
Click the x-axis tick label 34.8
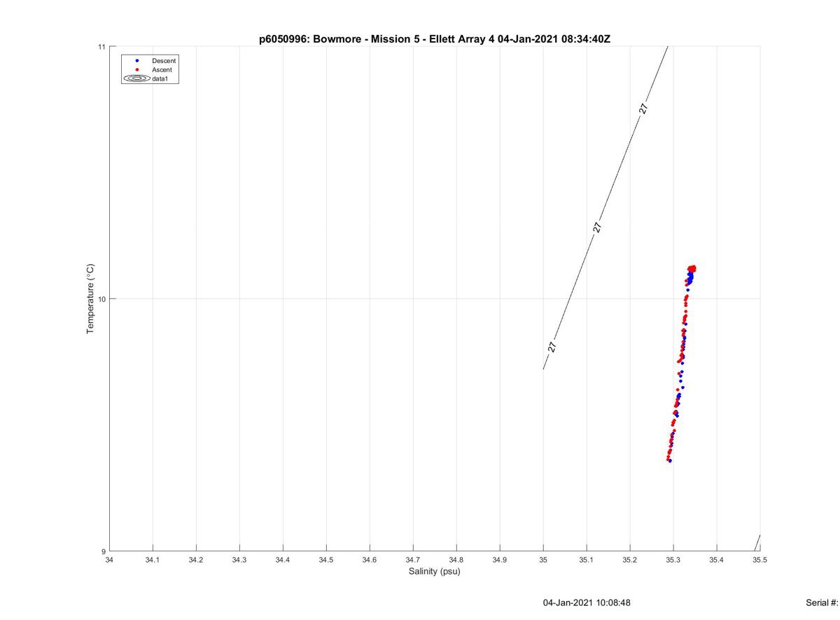point(456,560)
